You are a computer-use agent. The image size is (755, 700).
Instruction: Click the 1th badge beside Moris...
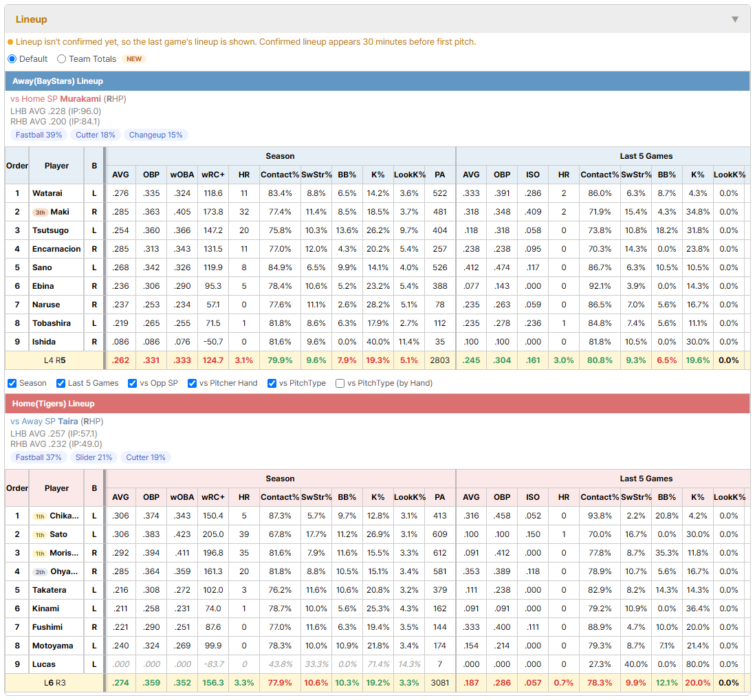coord(40,553)
